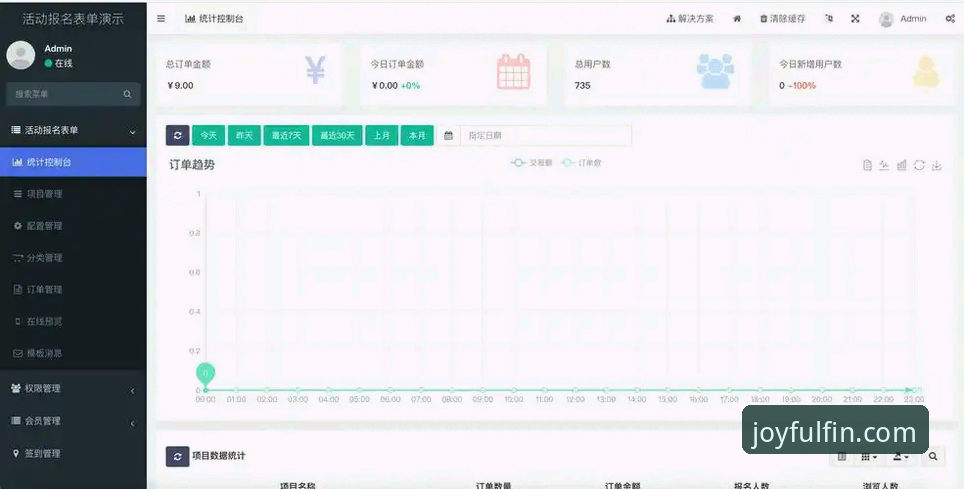The width and height of the screenshot is (964, 489).
Task: Open the Admin user menu in header
Action: pos(903,19)
